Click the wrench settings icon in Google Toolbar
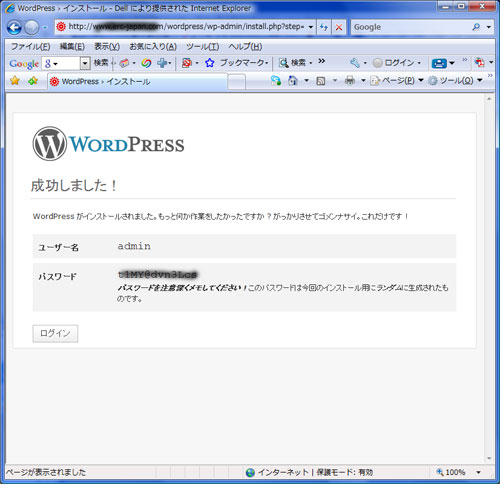500x484 pixels. (355, 63)
